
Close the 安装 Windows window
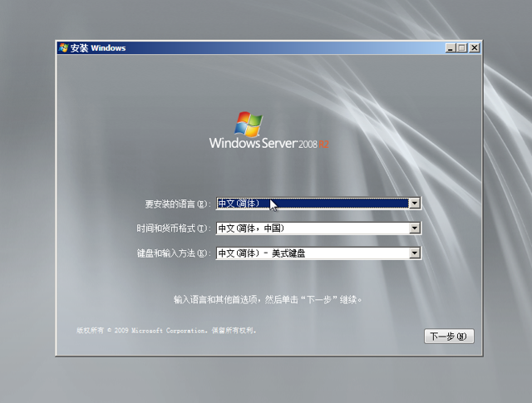coord(474,48)
